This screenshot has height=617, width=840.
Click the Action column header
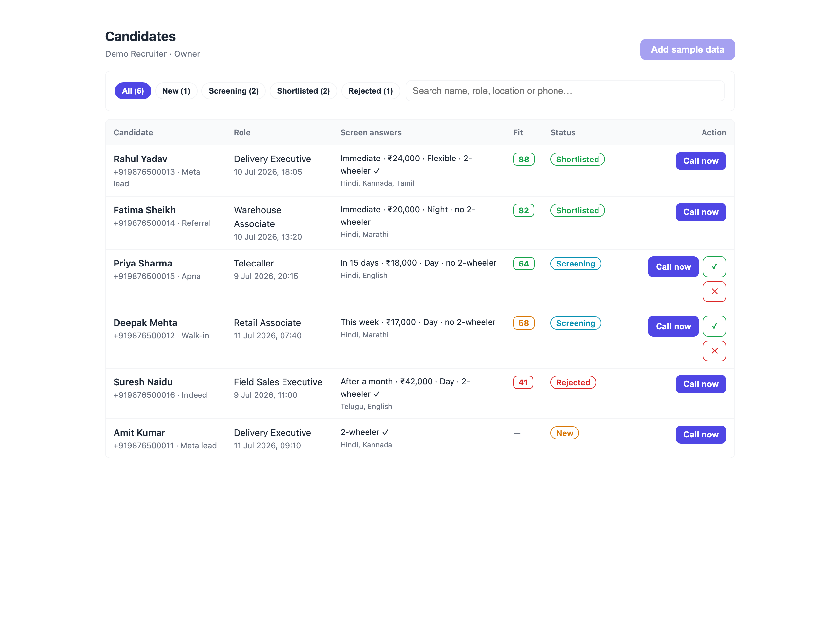[713, 132]
